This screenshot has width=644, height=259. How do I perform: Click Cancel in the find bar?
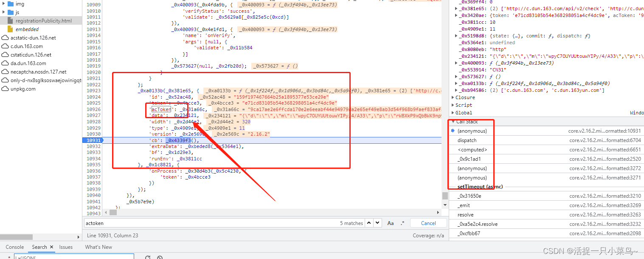(428, 223)
